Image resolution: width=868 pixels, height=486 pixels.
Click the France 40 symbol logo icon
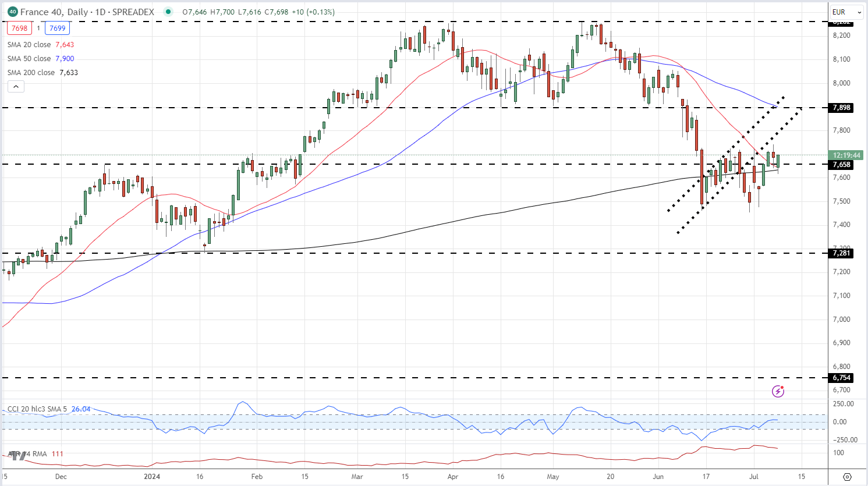(12, 12)
